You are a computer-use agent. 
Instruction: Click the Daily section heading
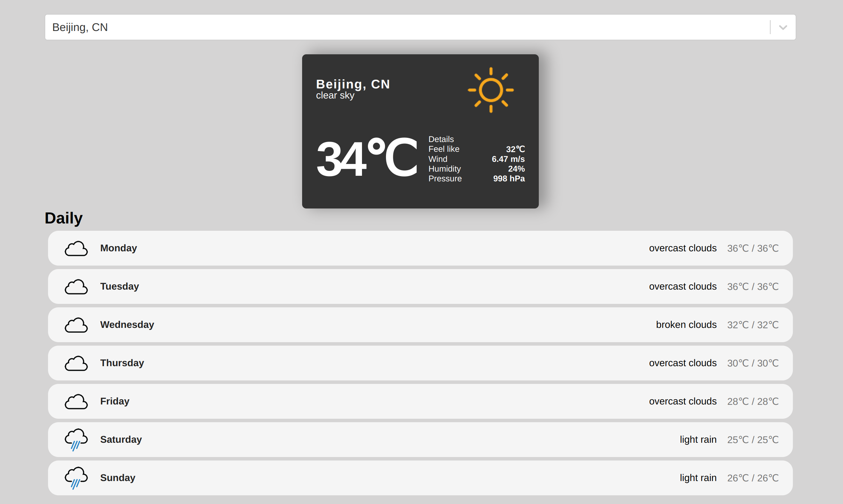(x=64, y=218)
